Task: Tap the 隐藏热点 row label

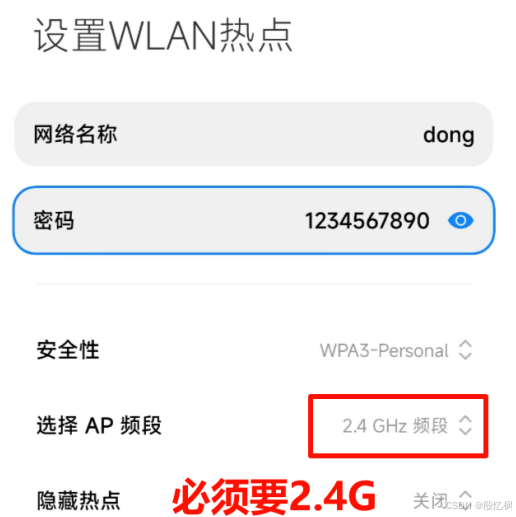Action: click(78, 500)
